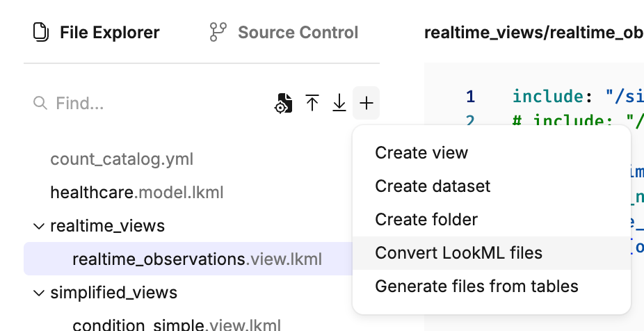The image size is (644, 331).
Task: Click the collapse-all up-arrow icon
Action: click(x=312, y=104)
